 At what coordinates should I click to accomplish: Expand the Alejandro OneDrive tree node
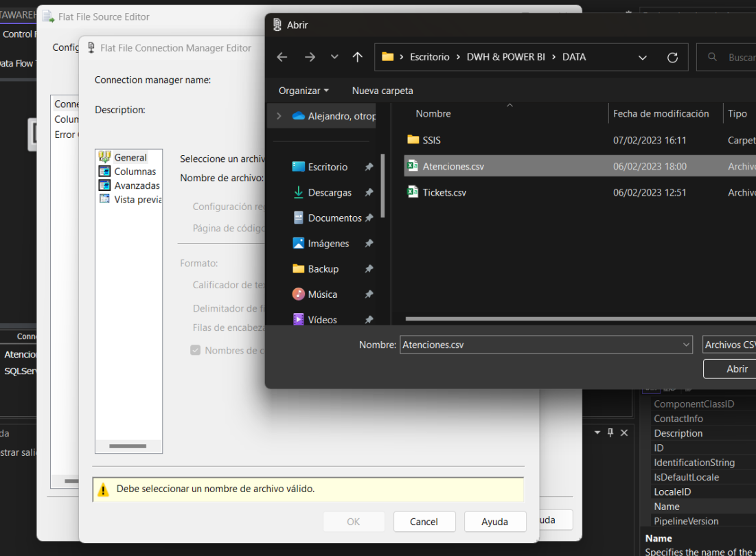point(279,116)
